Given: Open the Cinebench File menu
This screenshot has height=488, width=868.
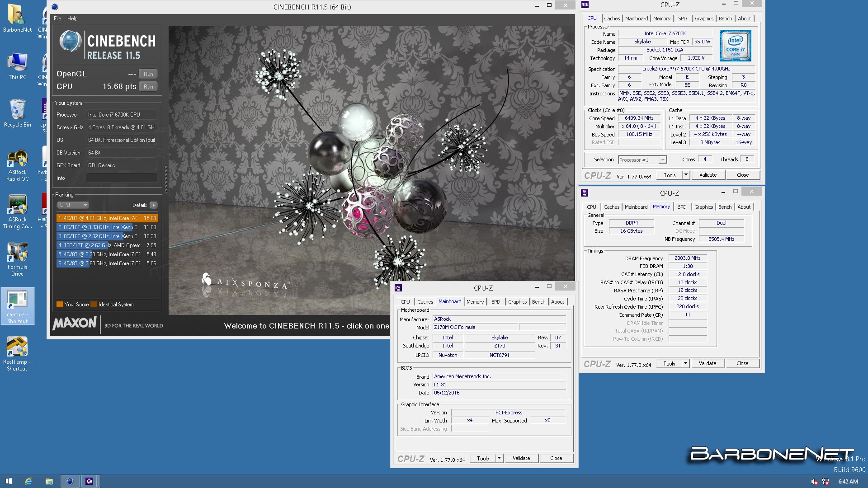Looking at the screenshot, I should click(x=57, y=19).
